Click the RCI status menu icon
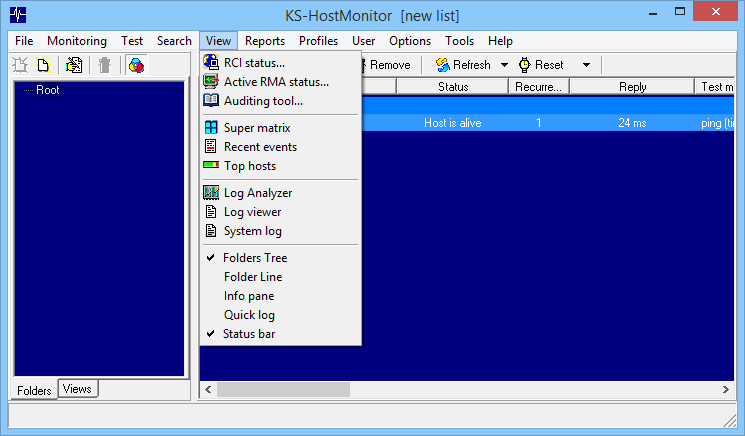Screen dimensions: 745x436 [x=211, y=62]
